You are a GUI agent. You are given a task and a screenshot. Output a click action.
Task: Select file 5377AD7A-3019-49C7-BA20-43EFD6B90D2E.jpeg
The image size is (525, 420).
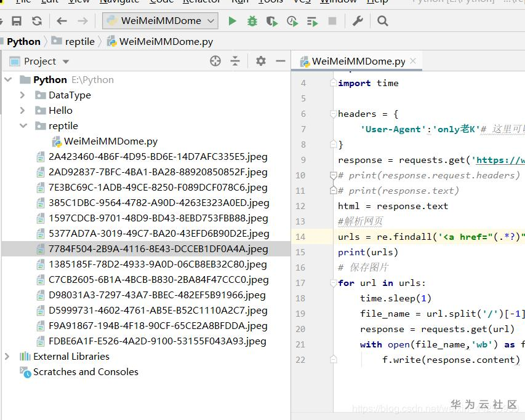[x=159, y=234]
